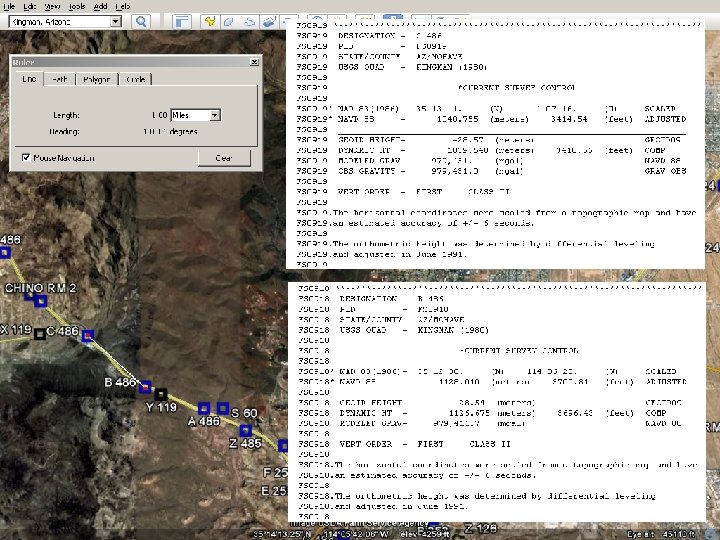Image resolution: width=720 pixels, height=540 pixels.
Task: Select the Add Placemark pushpin tool
Action: coord(210,22)
